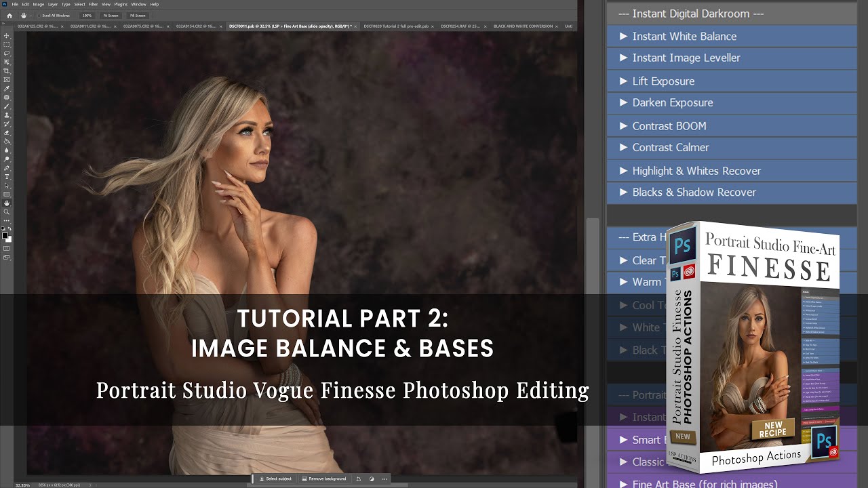868x488 pixels.
Task: Select the History Brush tool
Action: [7, 123]
